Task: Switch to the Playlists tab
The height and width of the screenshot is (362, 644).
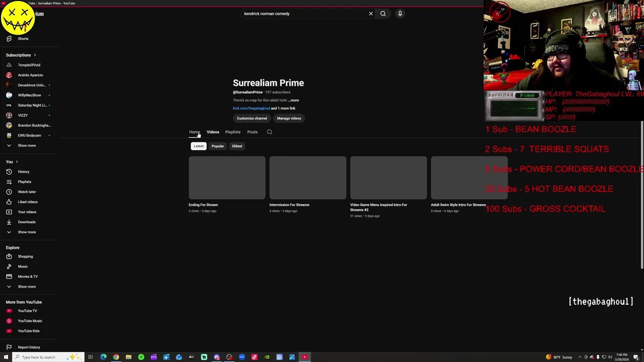Action: [232, 132]
